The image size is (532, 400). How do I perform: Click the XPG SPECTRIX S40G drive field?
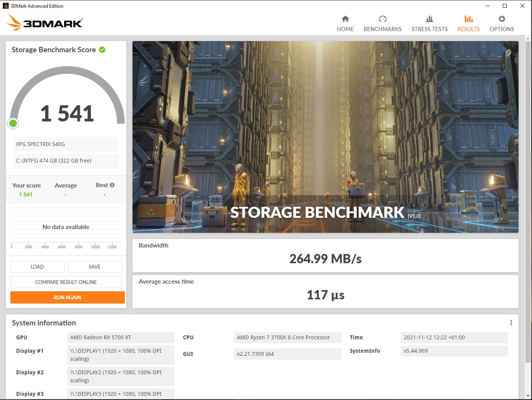(x=66, y=144)
